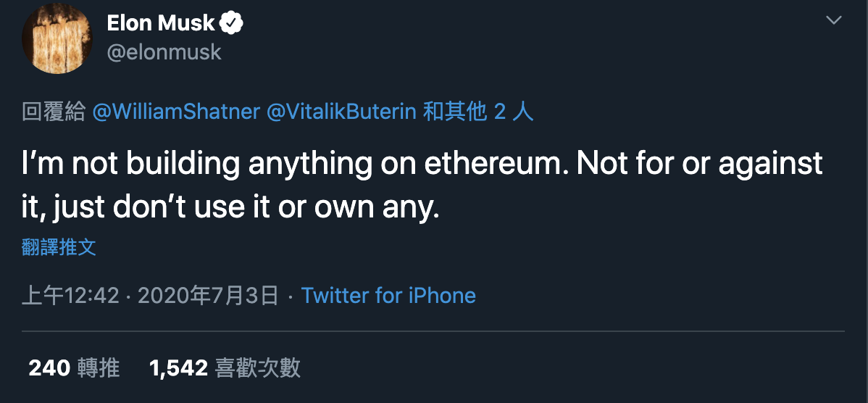This screenshot has height=403, width=868.
Task: Click the 上午12:42 time stamp
Action: 70,296
